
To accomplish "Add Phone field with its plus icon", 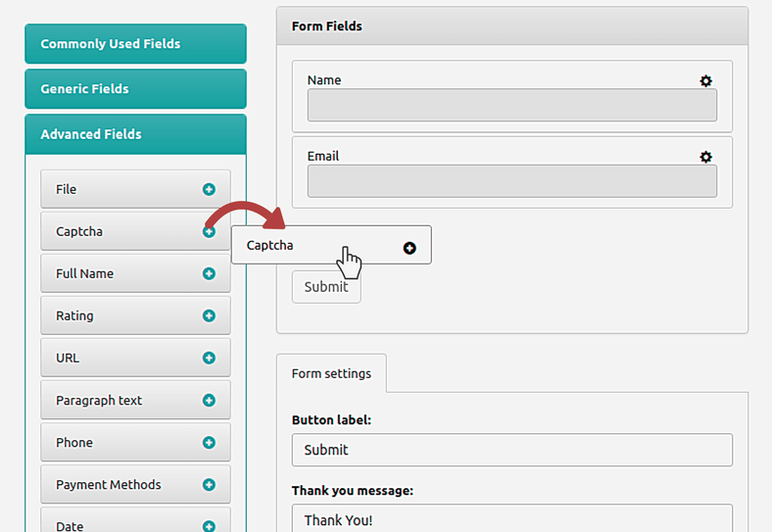I will 209,442.
